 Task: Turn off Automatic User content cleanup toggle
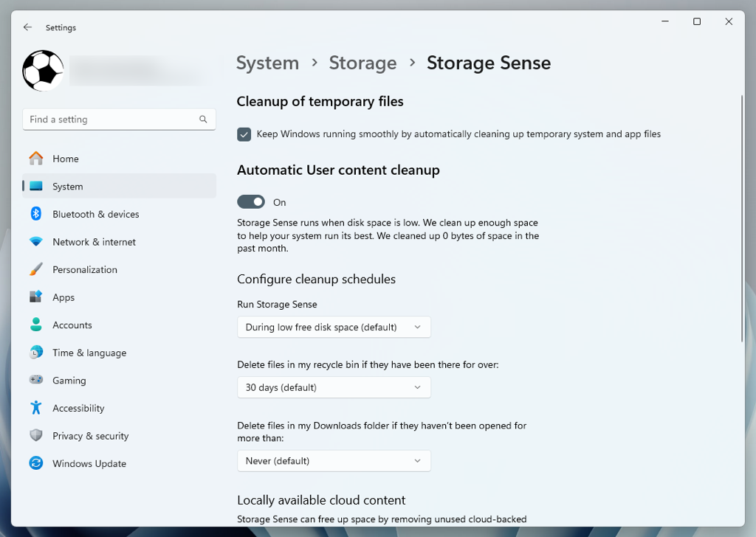point(251,202)
